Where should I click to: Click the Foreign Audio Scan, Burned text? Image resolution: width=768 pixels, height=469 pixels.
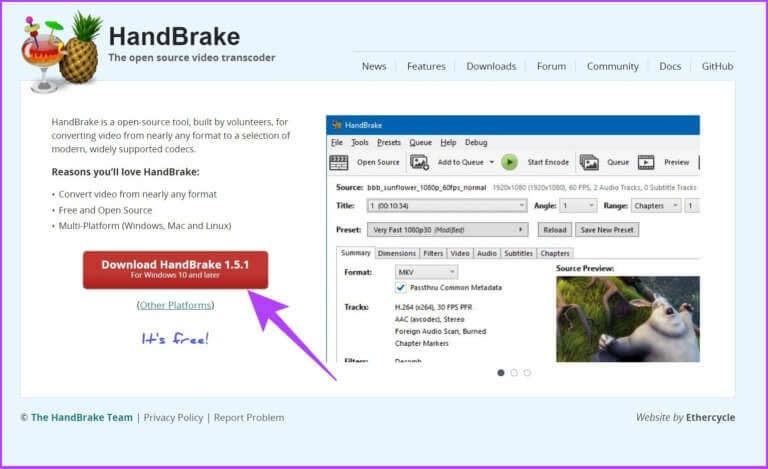440,331
